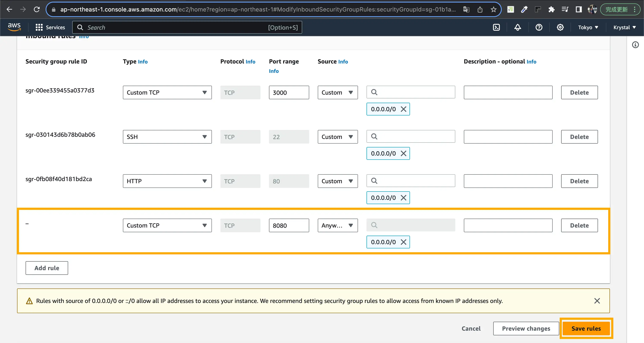Open the Services grid menu
Viewport: 644px width, 343px height.
click(50, 27)
